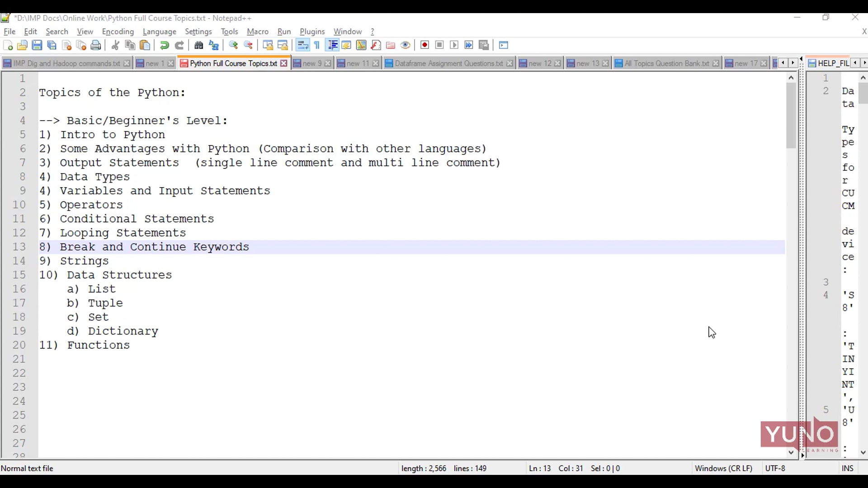The width and height of the screenshot is (868, 488).
Task: Open the User Defined Language icon
Action: click(346, 45)
